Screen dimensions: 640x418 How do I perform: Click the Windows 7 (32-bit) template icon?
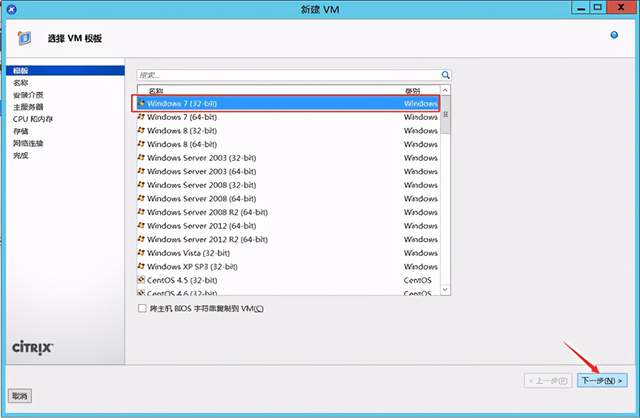pyautogui.click(x=141, y=103)
